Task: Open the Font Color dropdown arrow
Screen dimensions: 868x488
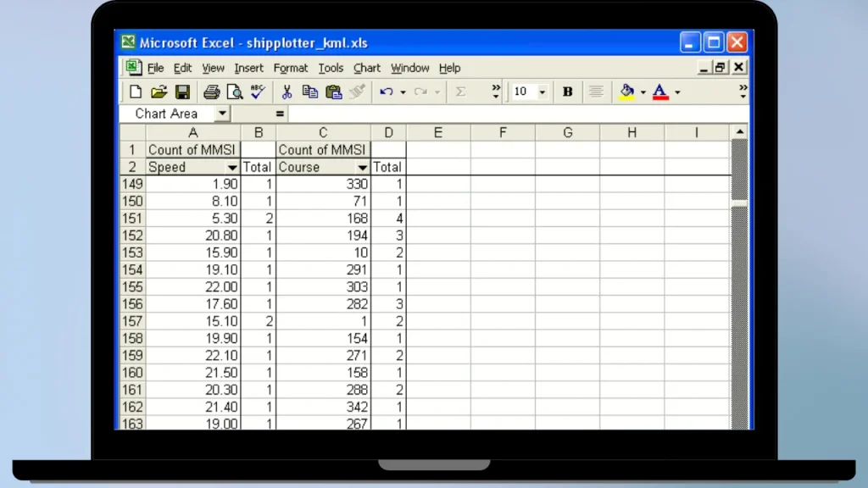Action: 677,92
